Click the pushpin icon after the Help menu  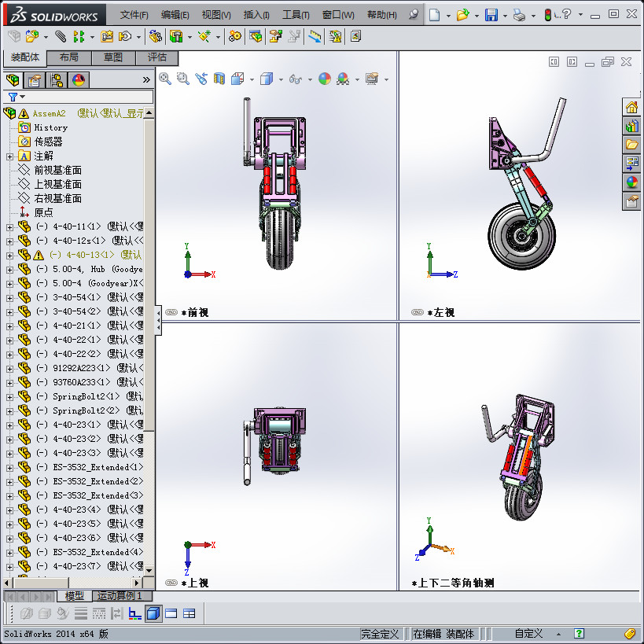click(414, 15)
